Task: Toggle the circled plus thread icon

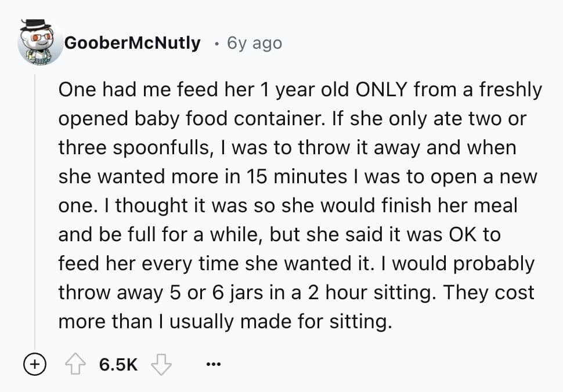Action: point(36,365)
